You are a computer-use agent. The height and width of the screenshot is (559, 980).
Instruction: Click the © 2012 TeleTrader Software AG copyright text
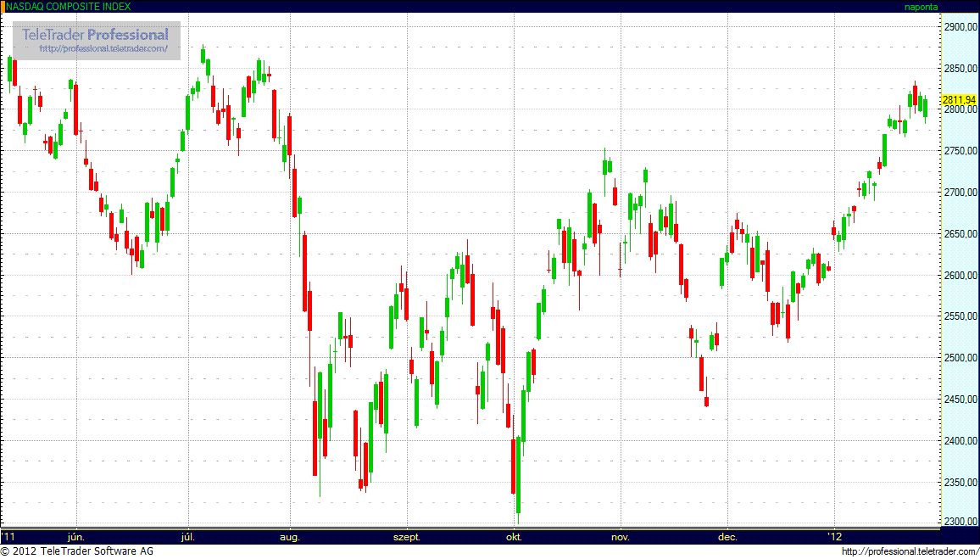77,551
